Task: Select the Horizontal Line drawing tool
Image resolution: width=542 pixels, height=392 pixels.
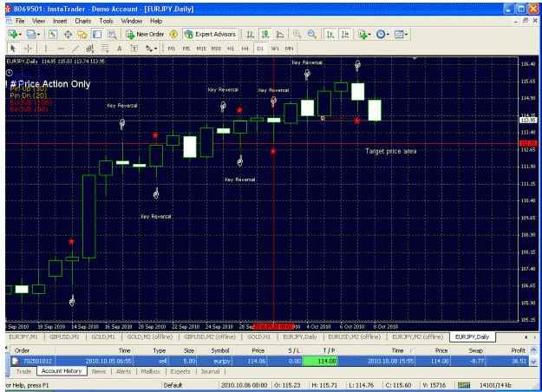Action: pos(61,49)
